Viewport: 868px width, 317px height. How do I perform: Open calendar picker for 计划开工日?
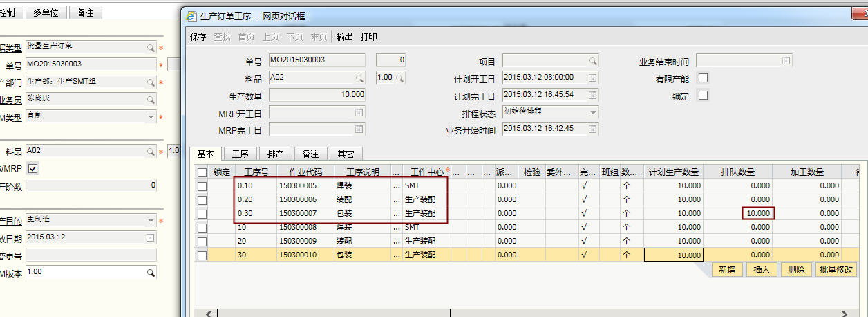[592, 78]
